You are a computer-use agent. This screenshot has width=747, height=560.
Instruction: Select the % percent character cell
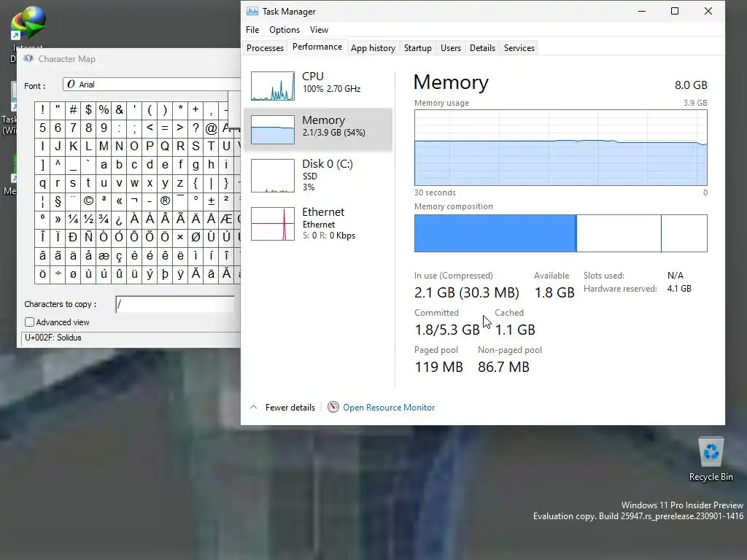click(x=104, y=110)
